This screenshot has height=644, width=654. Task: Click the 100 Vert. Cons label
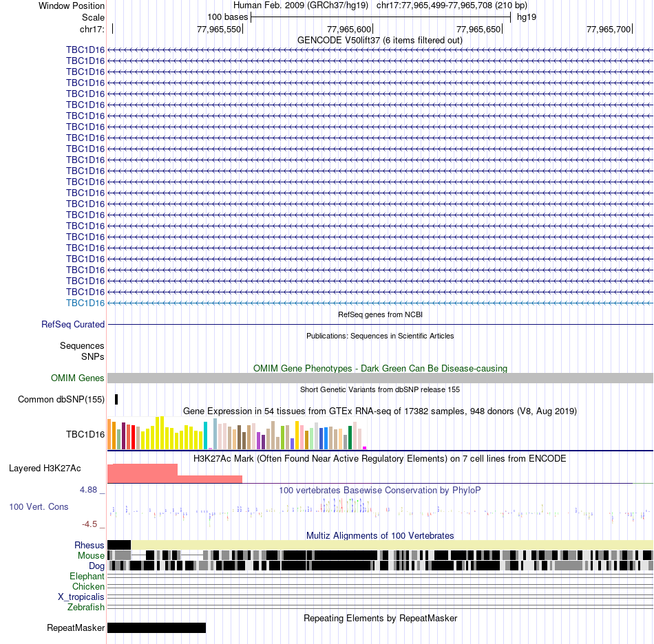click(39, 507)
